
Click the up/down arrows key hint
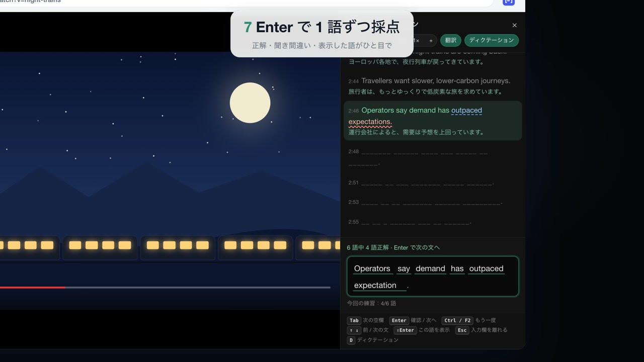click(354, 330)
